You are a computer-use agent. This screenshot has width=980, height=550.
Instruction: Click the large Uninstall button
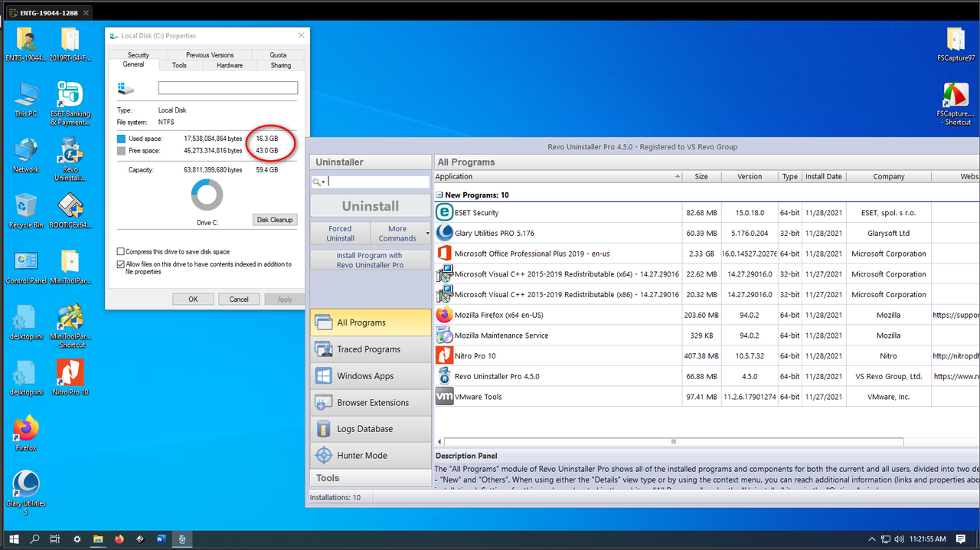click(x=371, y=206)
